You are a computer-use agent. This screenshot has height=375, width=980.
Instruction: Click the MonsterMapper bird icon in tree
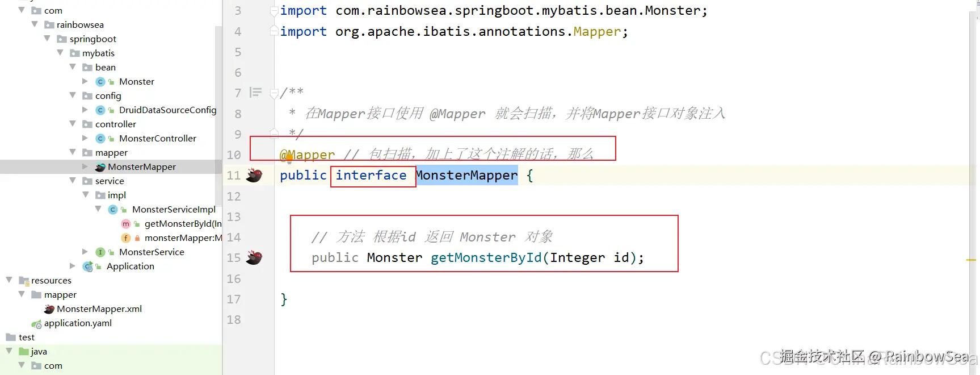pyautogui.click(x=100, y=167)
